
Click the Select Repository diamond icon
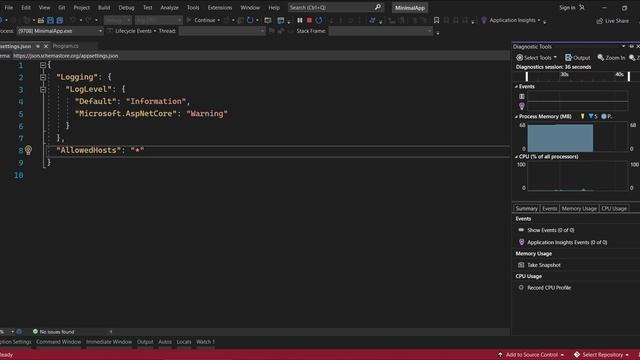tap(577, 355)
